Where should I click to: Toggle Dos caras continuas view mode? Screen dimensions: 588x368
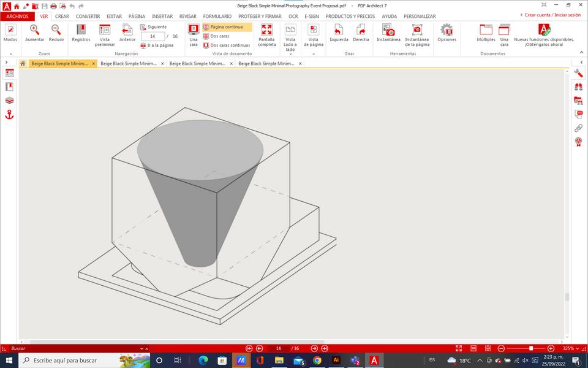(227, 45)
